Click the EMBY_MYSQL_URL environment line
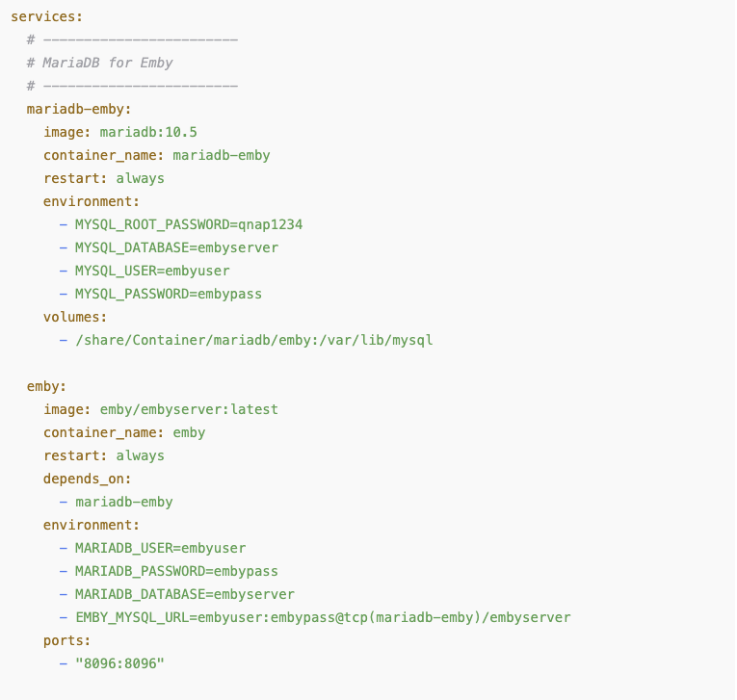The width and height of the screenshot is (737, 700). [x=323, y=617]
